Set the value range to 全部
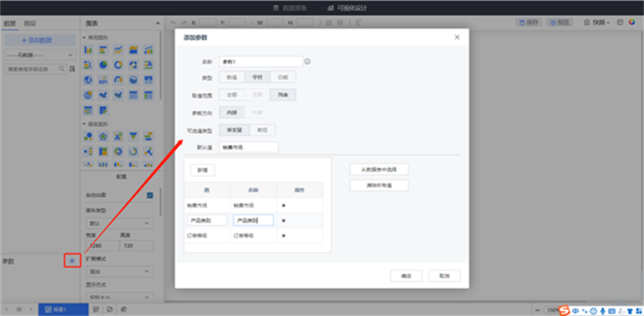The width and height of the screenshot is (644, 316). pyautogui.click(x=231, y=94)
